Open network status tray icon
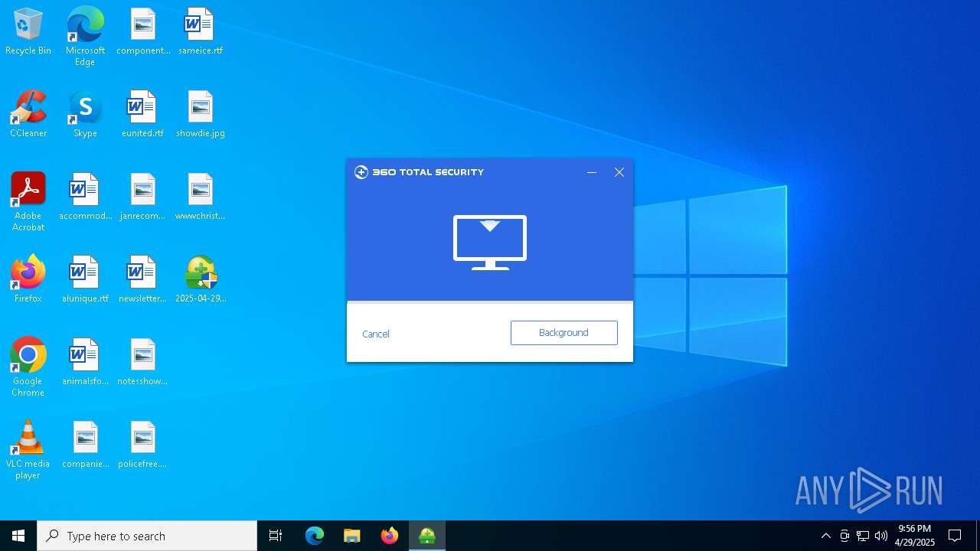 point(863,536)
